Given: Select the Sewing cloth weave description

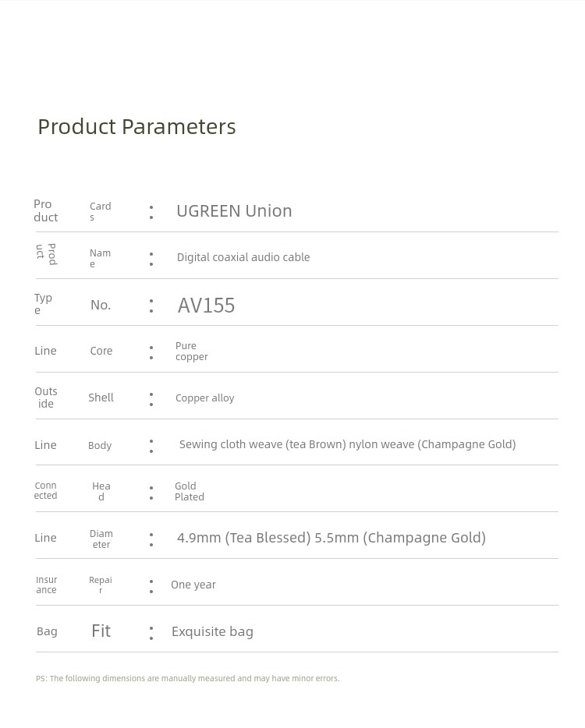Looking at the screenshot, I should (348, 444).
